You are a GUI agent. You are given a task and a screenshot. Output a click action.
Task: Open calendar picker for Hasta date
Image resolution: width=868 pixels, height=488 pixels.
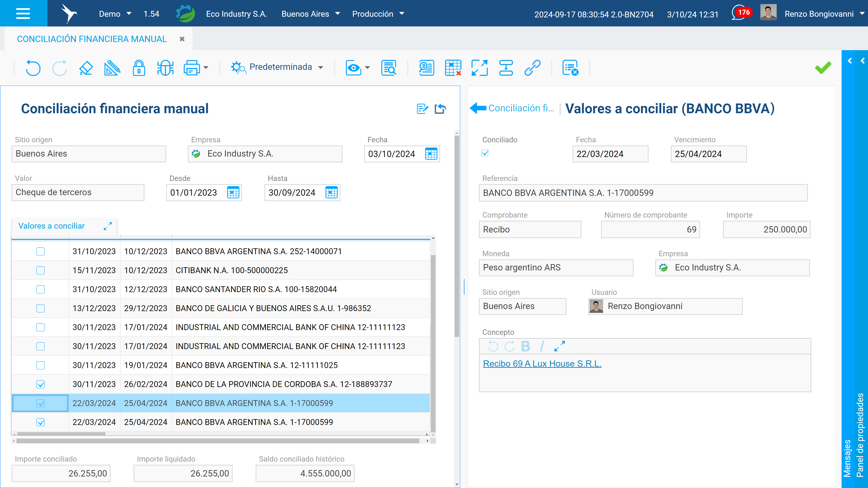pyautogui.click(x=331, y=193)
